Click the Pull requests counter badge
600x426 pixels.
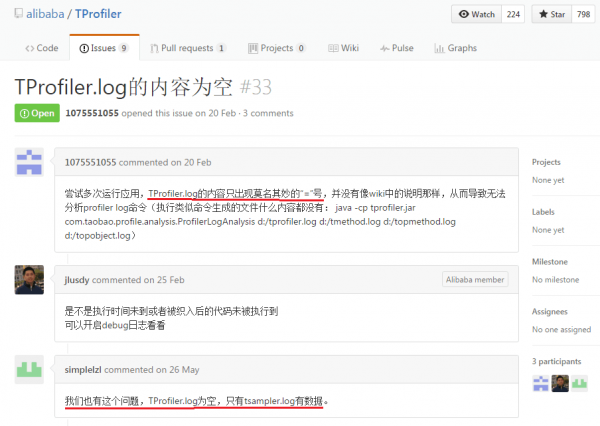221,48
